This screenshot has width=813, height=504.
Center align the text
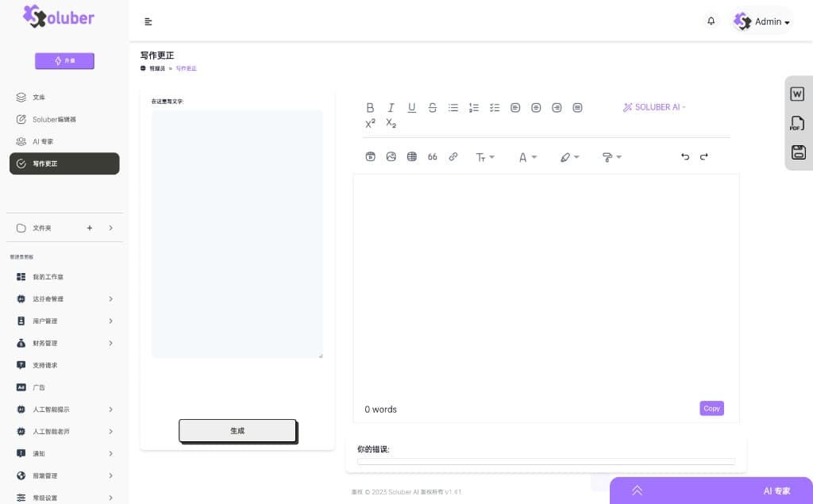(536, 107)
